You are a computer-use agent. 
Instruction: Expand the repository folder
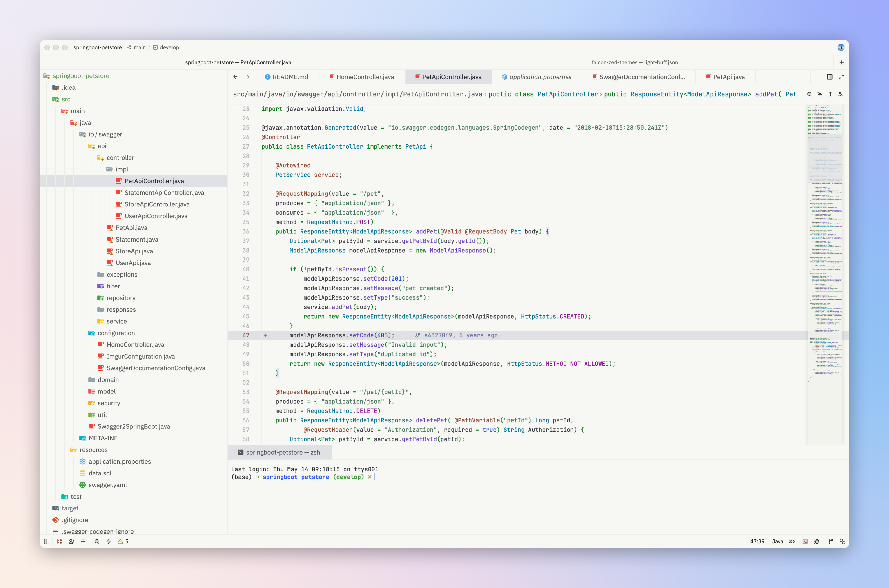click(121, 298)
